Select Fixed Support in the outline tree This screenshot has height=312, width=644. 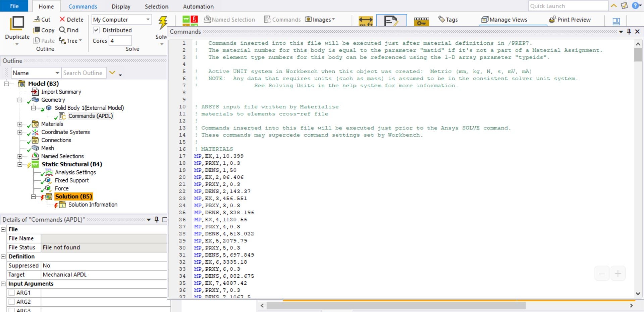tap(72, 180)
